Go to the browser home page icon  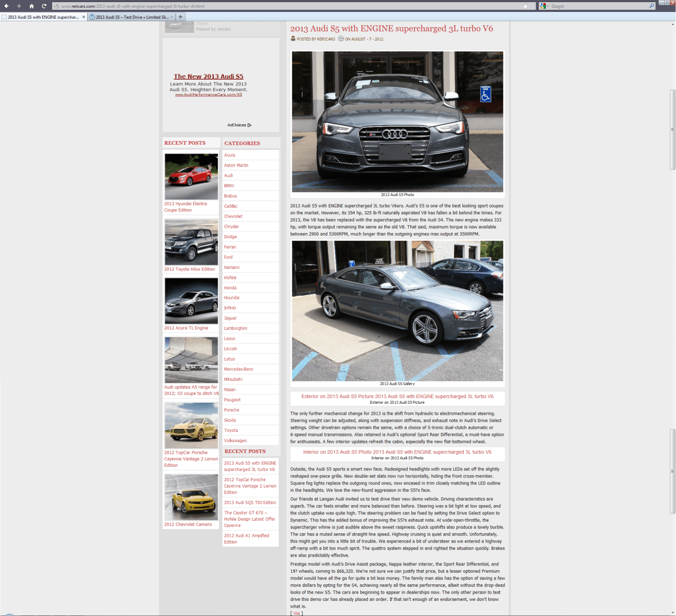tap(31, 6)
